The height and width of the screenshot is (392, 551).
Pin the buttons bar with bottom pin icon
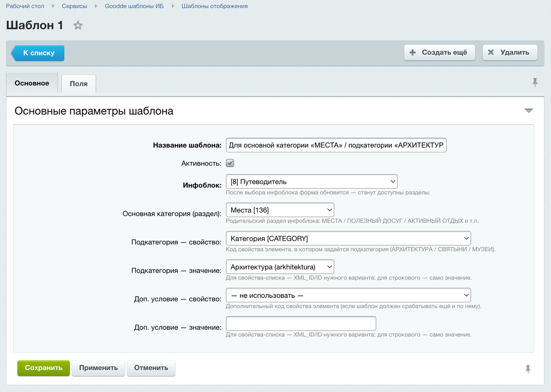coord(528,369)
